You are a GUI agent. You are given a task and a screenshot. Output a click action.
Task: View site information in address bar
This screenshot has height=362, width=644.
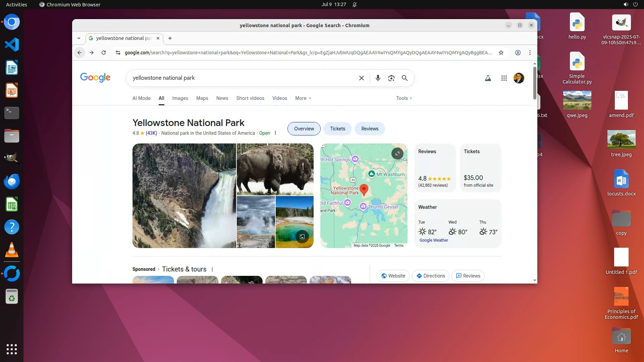(118, 53)
